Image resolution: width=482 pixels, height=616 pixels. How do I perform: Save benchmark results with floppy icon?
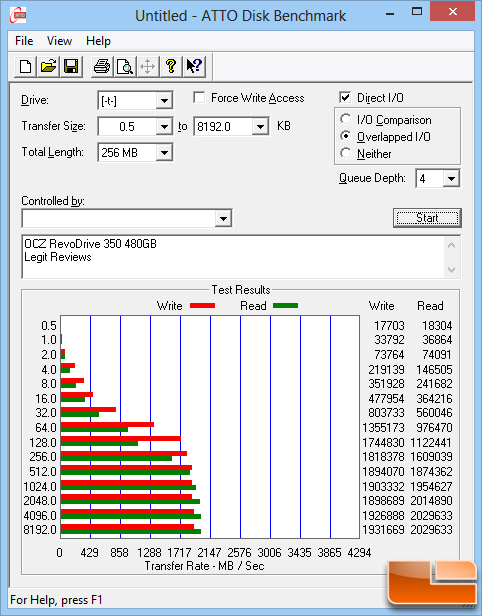pyautogui.click(x=71, y=66)
